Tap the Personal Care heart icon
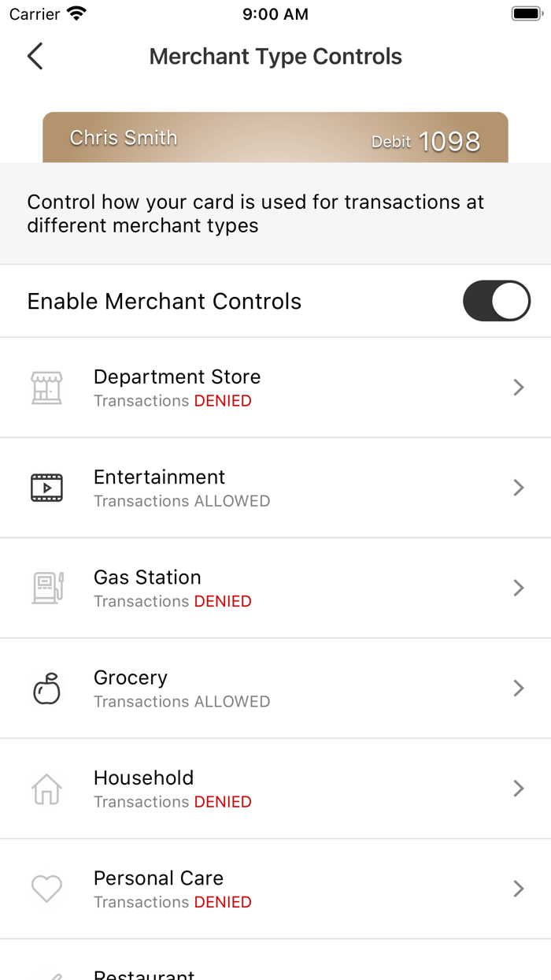551x980 pixels. [46, 888]
